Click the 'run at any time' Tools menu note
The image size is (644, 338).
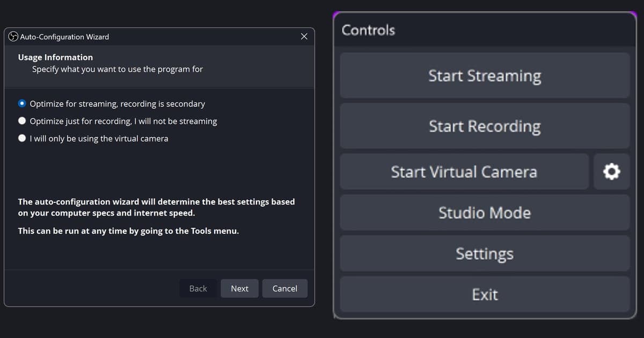128,231
